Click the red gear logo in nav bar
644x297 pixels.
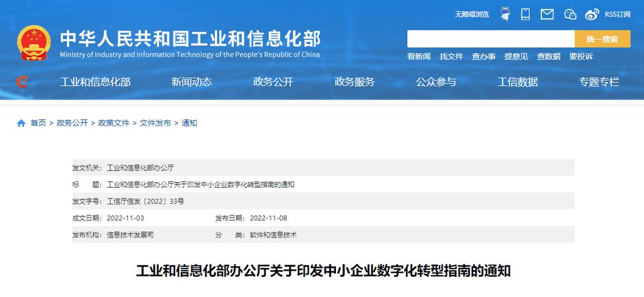point(23,82)
